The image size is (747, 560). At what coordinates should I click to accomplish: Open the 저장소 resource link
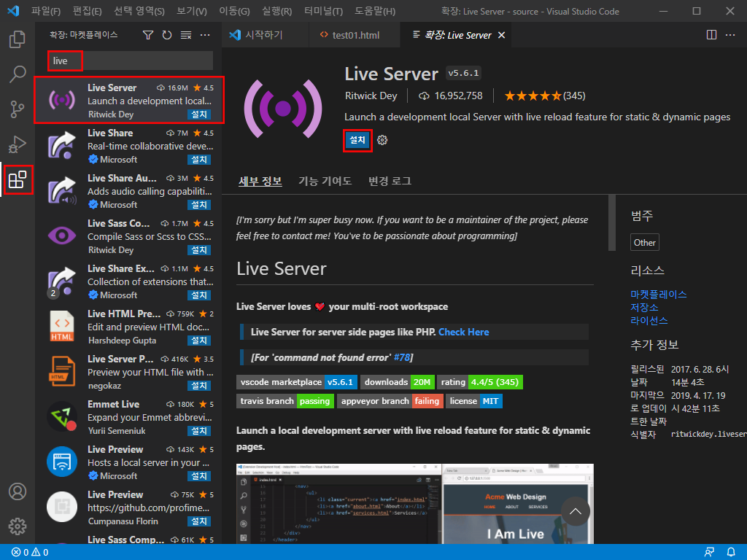click(x=644, y=308)
